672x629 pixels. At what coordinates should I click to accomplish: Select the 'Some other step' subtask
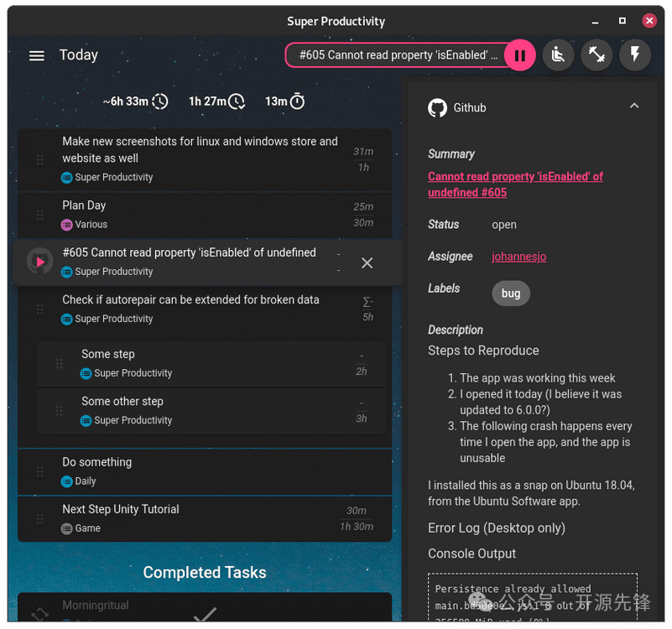point(211,411)
